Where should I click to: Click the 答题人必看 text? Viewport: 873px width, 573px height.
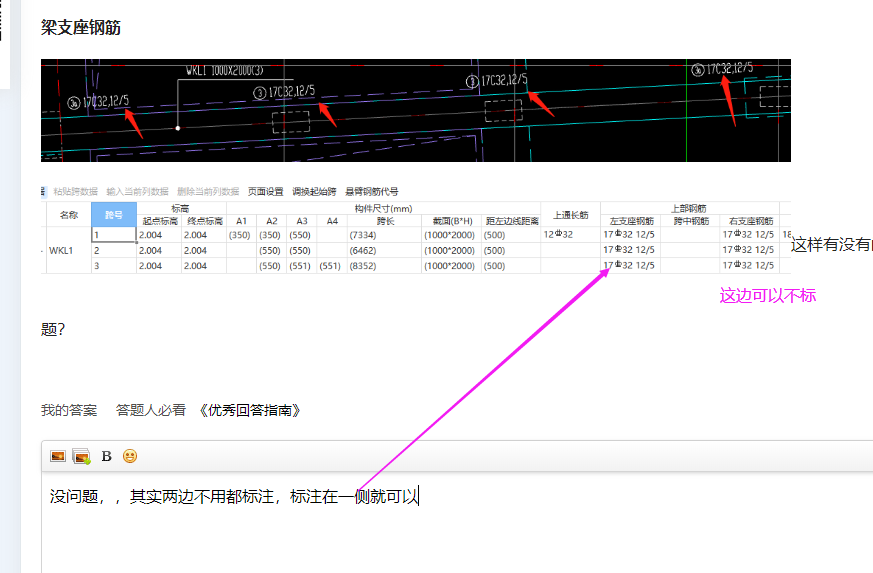point(150,410)
